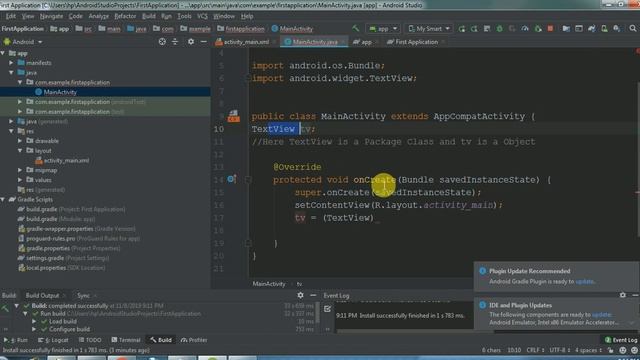Hide the Build panel with minus icon

(313, 295)
